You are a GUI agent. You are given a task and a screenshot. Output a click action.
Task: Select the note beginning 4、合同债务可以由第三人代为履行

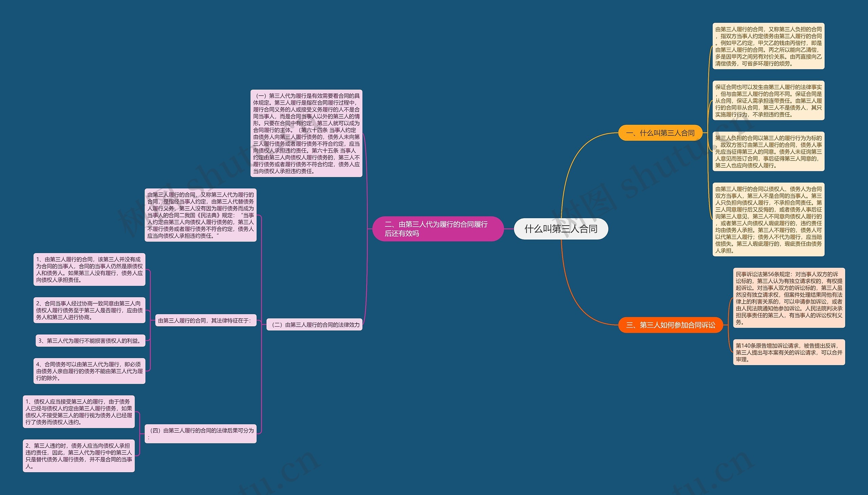(89, 371)
